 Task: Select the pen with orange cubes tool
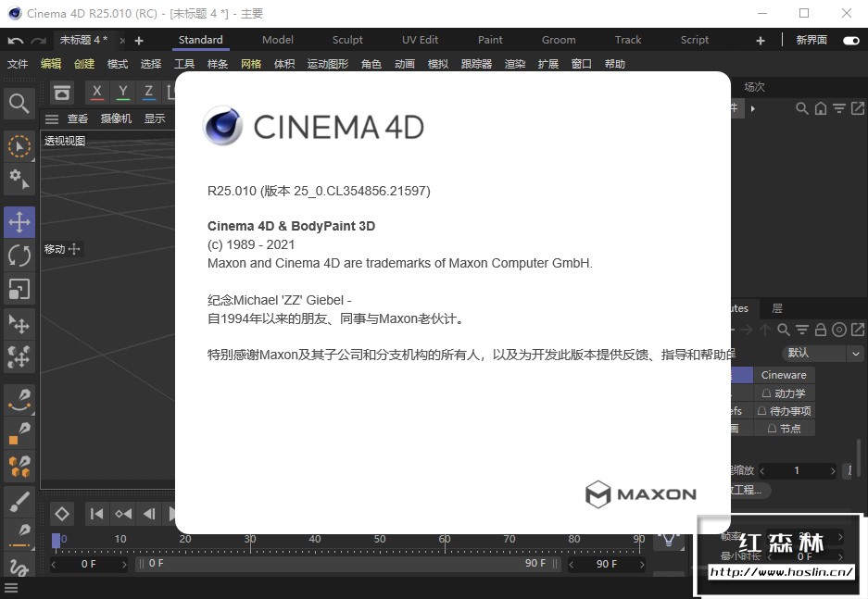(19, 467)
